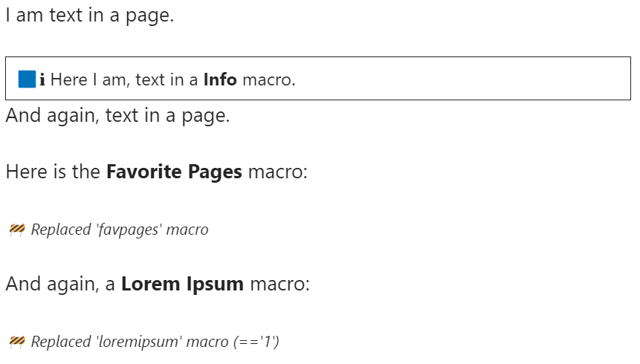Click the (=='1') parameter text

[257, 342]
